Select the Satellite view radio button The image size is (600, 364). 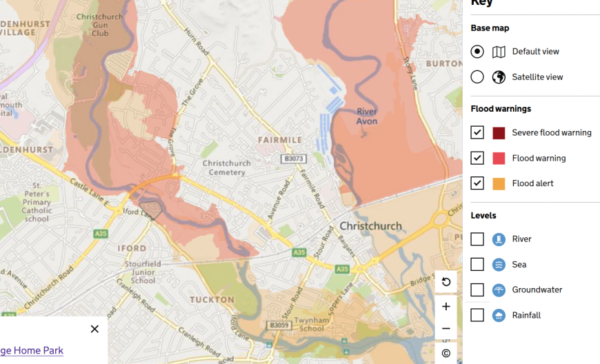(477, 77)
